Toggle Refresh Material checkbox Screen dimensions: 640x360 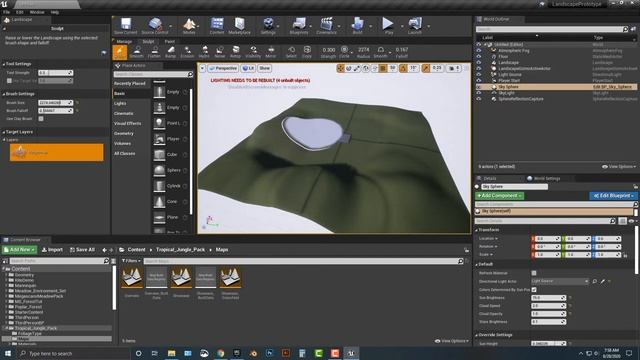(534, 273)
